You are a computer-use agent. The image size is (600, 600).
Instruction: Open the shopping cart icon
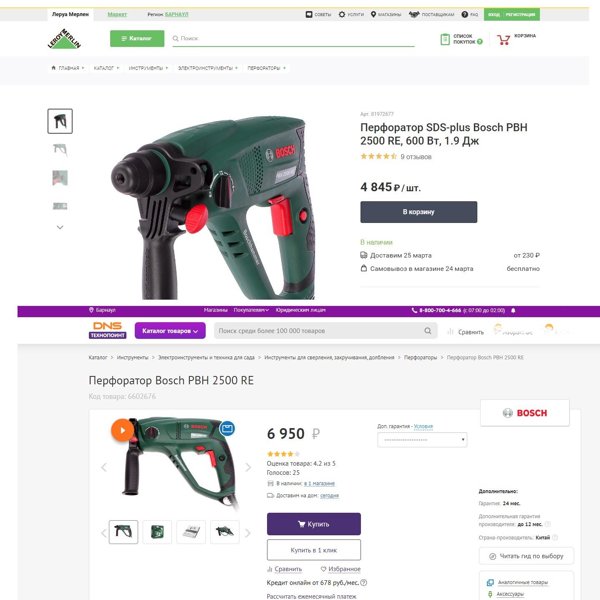click(503, 39)
